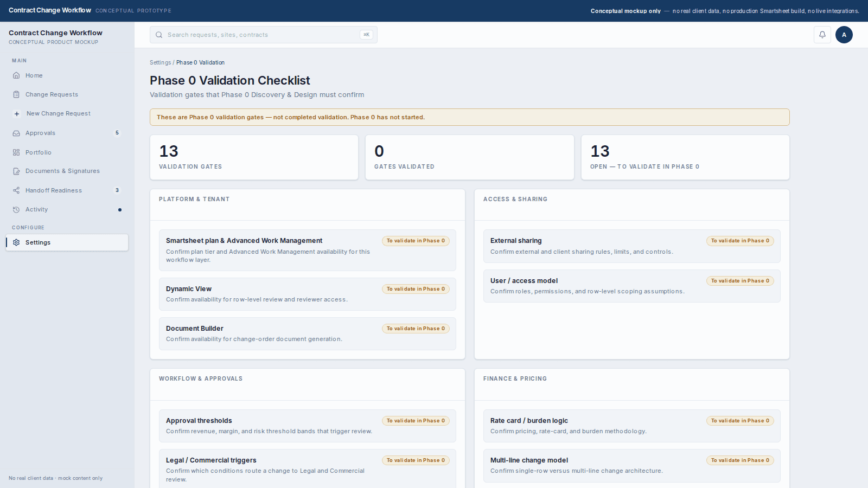Click the Approval thresholds gate title

[x=199, y=421]
